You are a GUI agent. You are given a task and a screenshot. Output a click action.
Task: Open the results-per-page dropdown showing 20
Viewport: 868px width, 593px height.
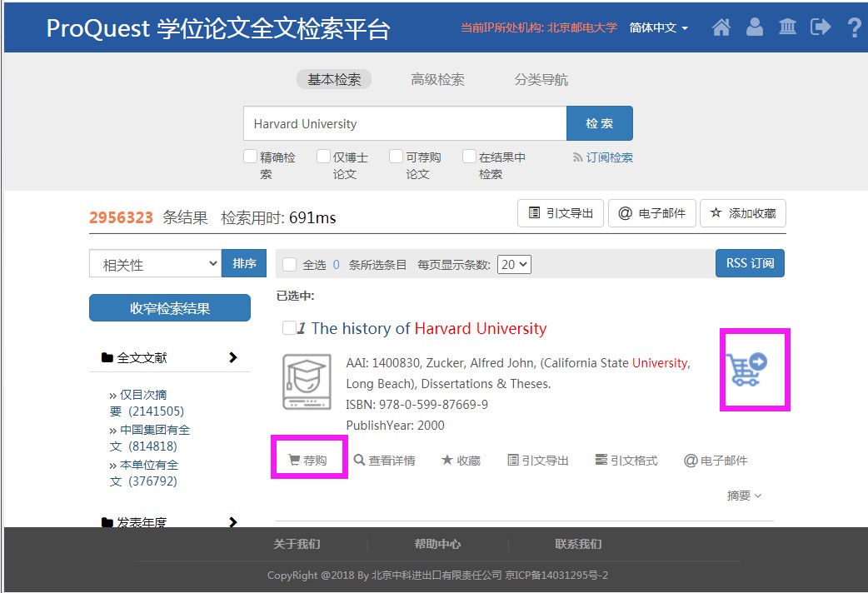click(514, 265)
